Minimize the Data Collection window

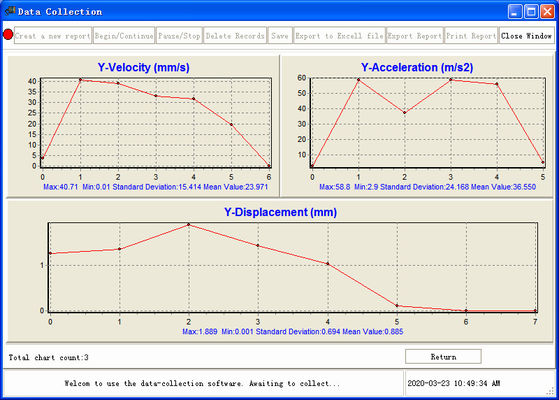pos(515,12)
